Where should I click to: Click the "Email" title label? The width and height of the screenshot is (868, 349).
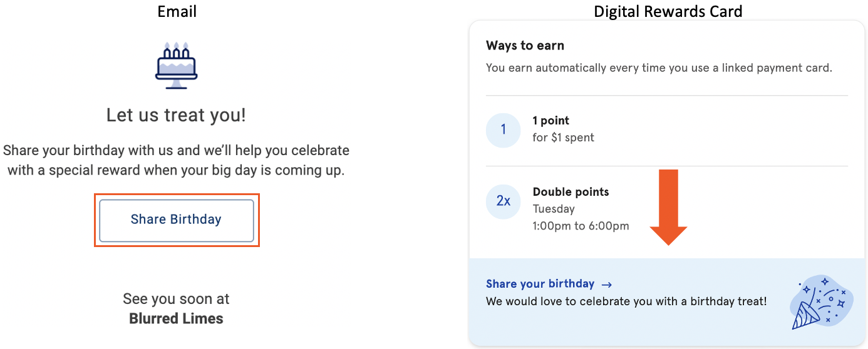[177, 11]
